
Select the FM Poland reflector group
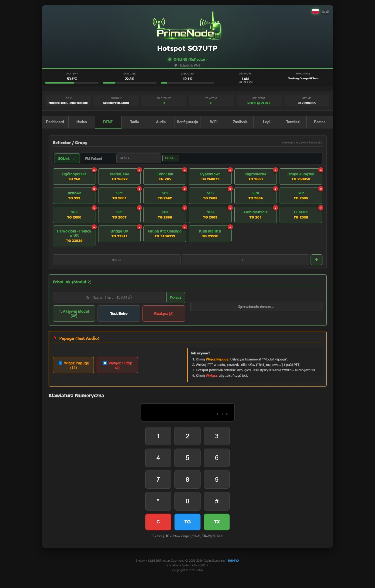pyautogui.click(x=94, y=159)
